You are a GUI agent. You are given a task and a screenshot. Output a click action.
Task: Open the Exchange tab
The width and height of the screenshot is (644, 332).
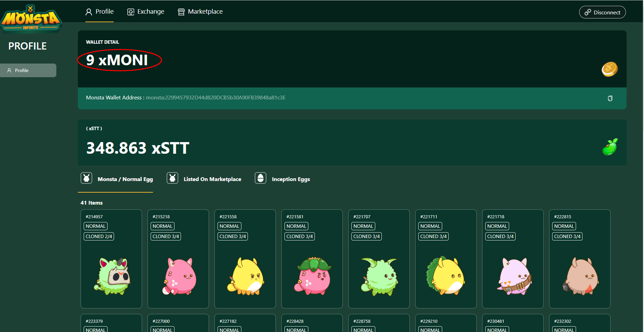click(x=146, y=12)
